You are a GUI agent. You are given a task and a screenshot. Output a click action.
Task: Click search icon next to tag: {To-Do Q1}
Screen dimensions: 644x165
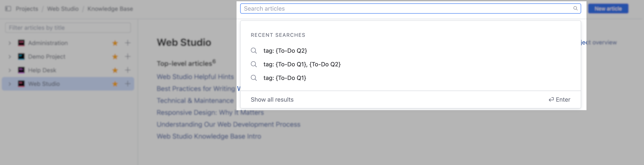click(x=254, y=78)
